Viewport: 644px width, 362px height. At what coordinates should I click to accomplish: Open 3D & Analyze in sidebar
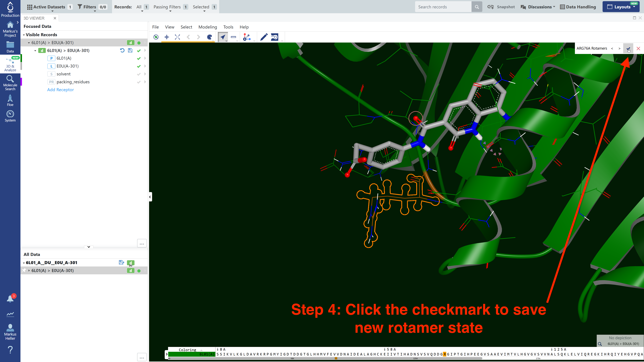(10, 64)
